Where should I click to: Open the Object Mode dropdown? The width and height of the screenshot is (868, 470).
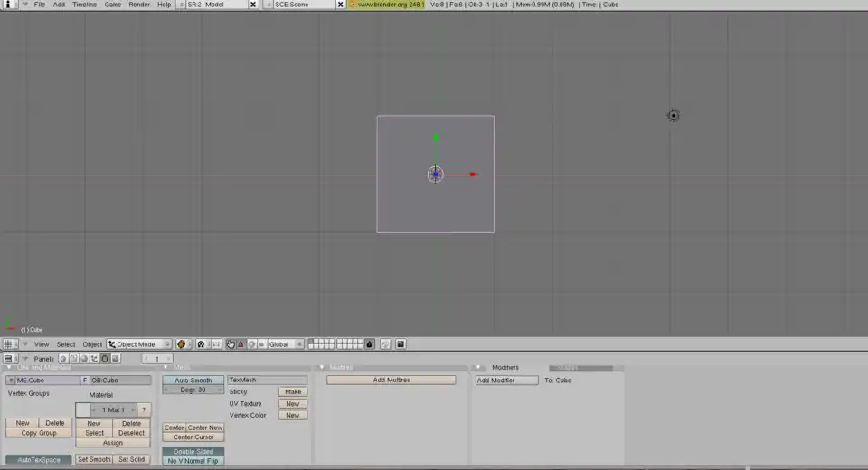coord(139,344)
